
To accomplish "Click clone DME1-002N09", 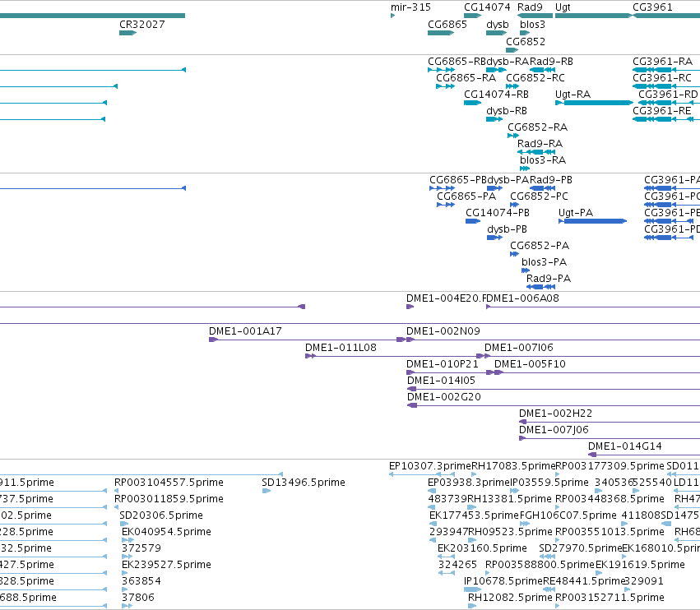I will tap(553, 340).
